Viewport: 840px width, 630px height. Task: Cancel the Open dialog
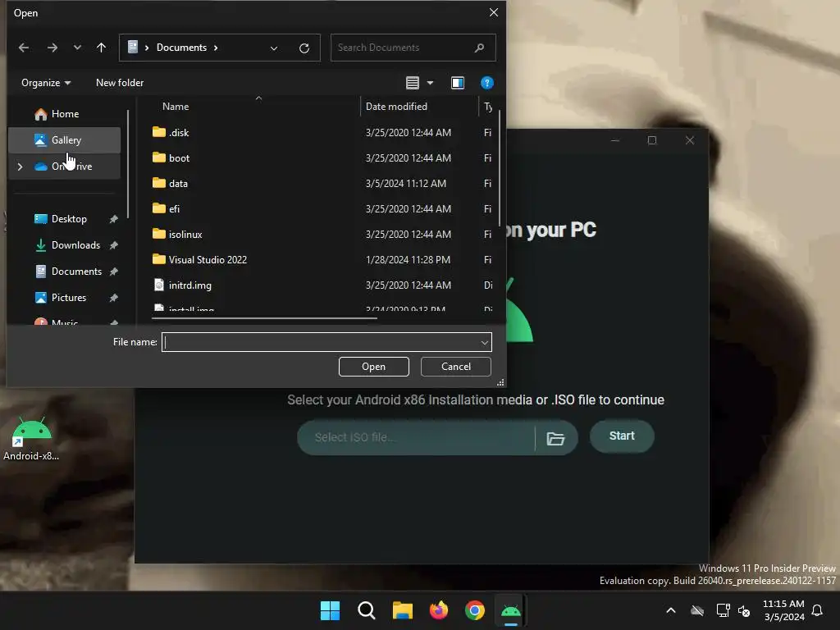(x=456, y=367)
